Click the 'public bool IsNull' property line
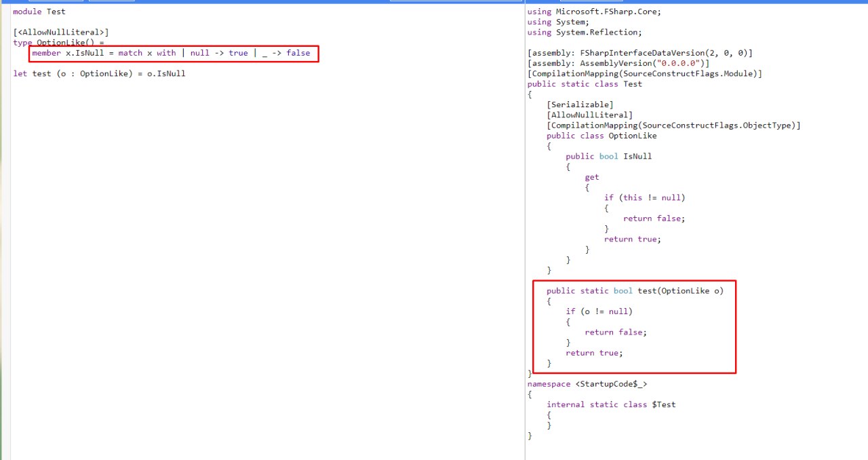Viewport: 868px width, 460px height. tap(609, 156)
